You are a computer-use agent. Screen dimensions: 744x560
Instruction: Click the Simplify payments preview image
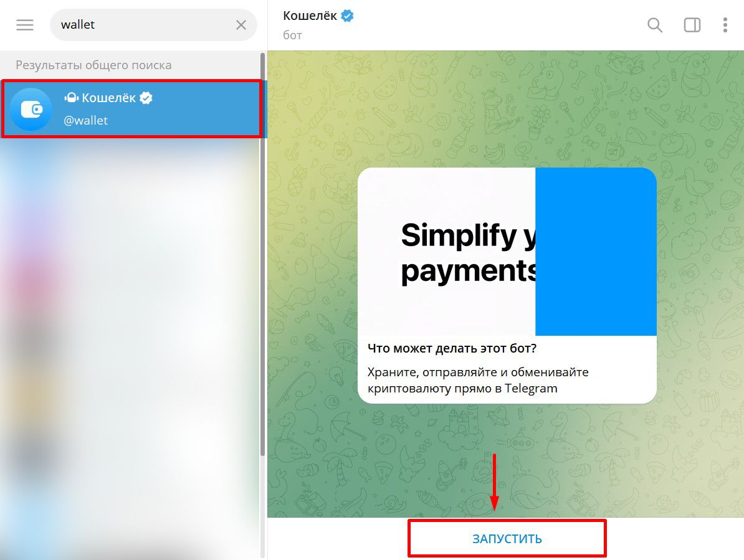[x=507, y=252]
